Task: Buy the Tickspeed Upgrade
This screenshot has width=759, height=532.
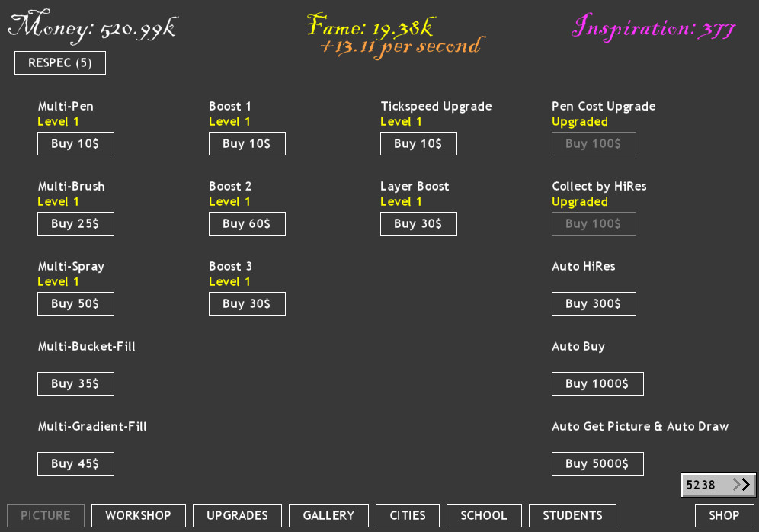Action: 418,143
